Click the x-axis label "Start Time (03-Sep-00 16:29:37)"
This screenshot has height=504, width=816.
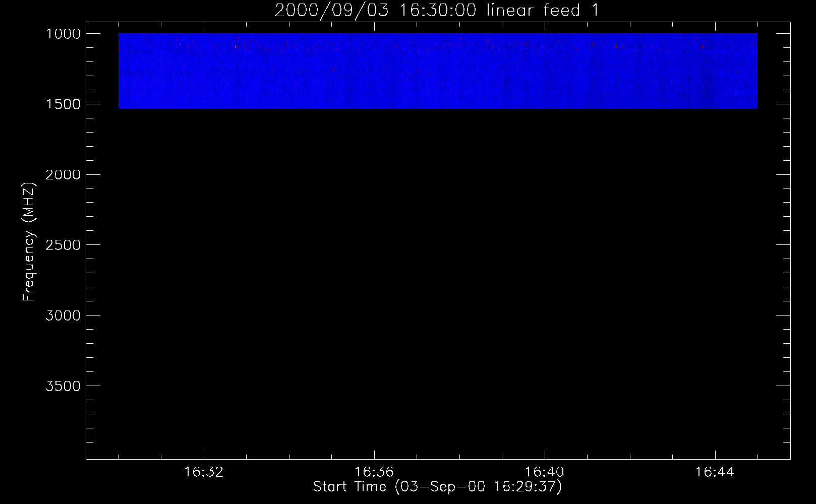(x=437, y=487)
